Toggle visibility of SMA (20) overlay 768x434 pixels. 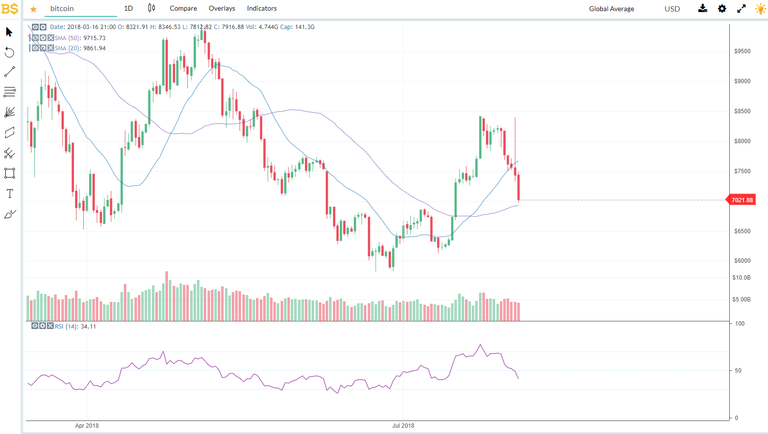[x=35, y=48]
